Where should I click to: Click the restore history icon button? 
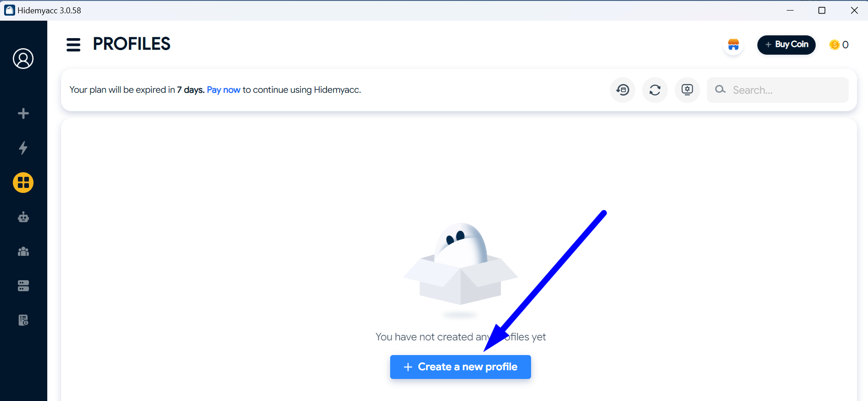click(623, 90)
